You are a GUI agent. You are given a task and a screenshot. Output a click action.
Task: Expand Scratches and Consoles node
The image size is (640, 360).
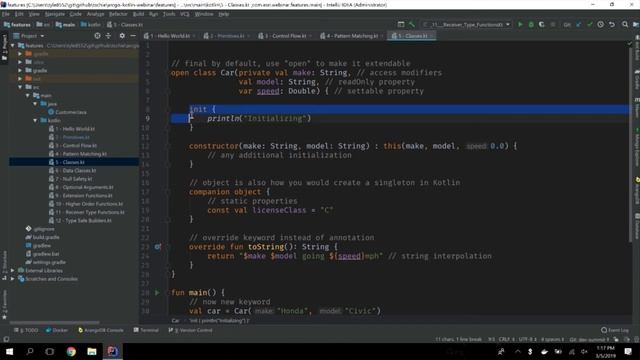(13, 279)
